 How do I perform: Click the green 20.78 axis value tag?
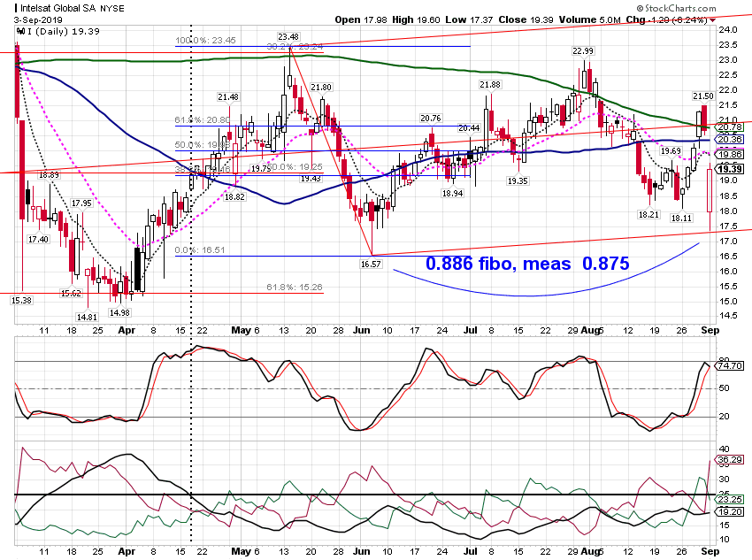coord(730,127)
